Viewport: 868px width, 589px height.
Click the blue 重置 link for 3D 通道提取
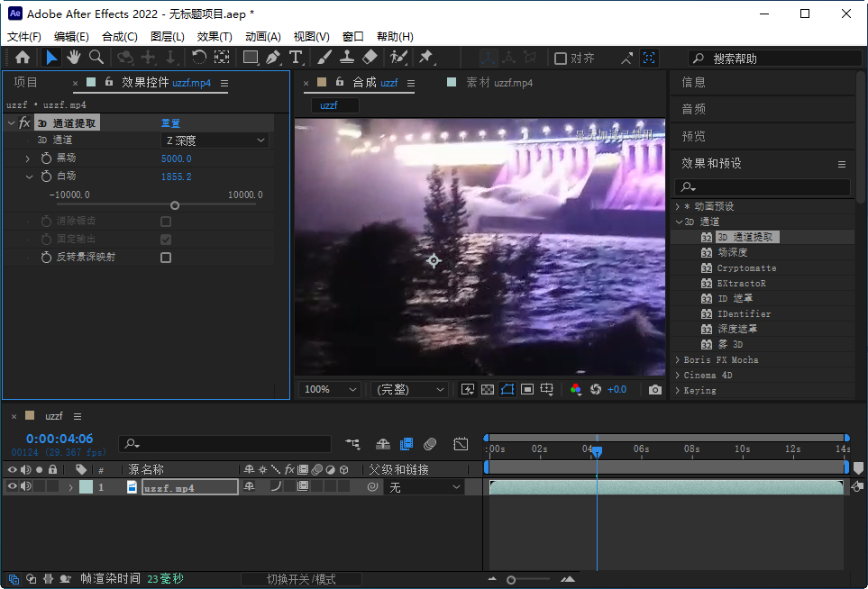(171, 122)
